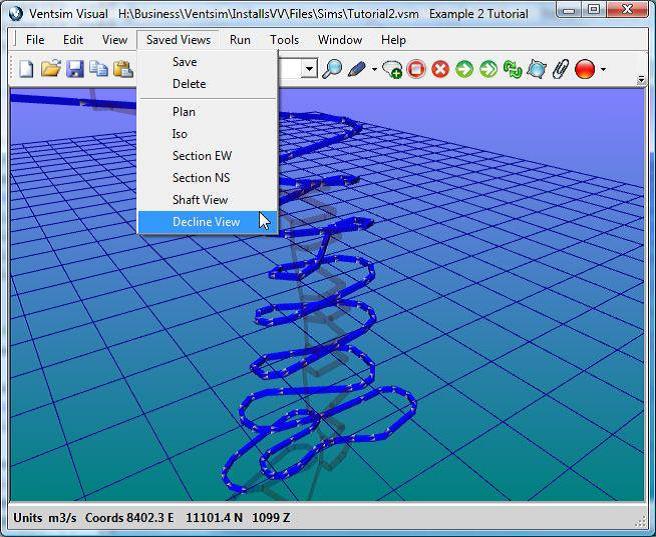Expand the toolbar overflow options arrow
Screen dimensions: 656x537
click(641, 79)
